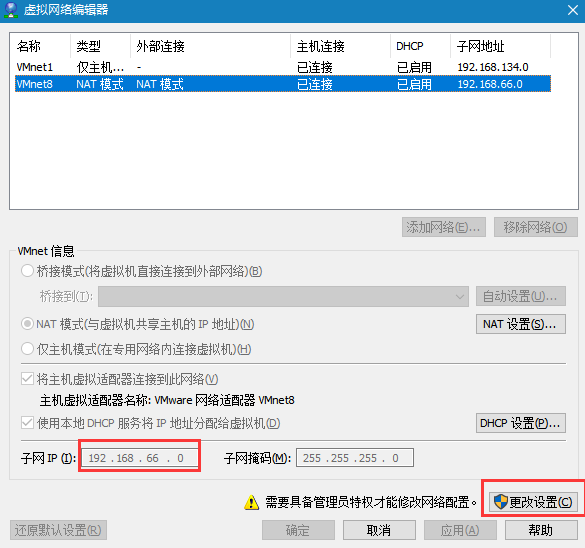Image resolution: width=585 pixels, height=548 pixels.
Task: Select the 桥接模式 radio button
Action: point(27,271)
